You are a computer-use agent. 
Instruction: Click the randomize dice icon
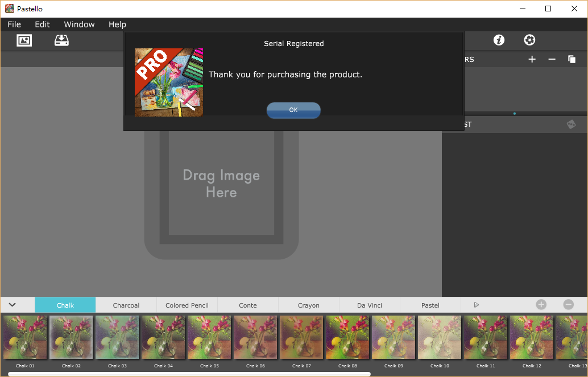click(571, 125)
